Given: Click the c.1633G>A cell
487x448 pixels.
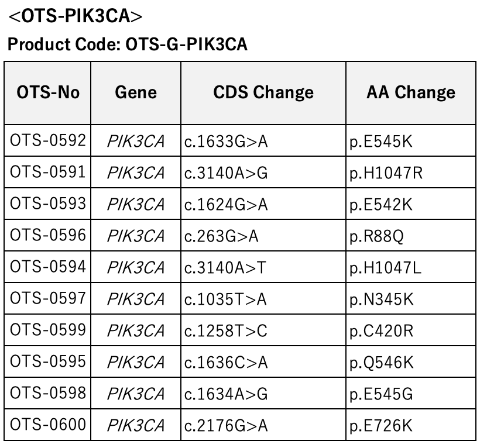Looking at the screenshot, I should coord(263,140).
